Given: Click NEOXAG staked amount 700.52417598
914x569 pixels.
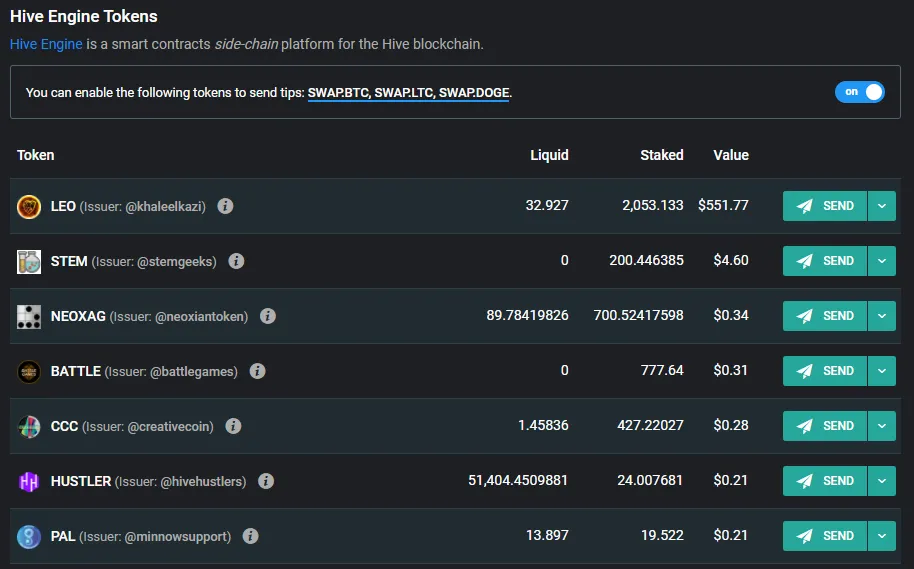Looking at the screenshot, I should click(638, 315).
